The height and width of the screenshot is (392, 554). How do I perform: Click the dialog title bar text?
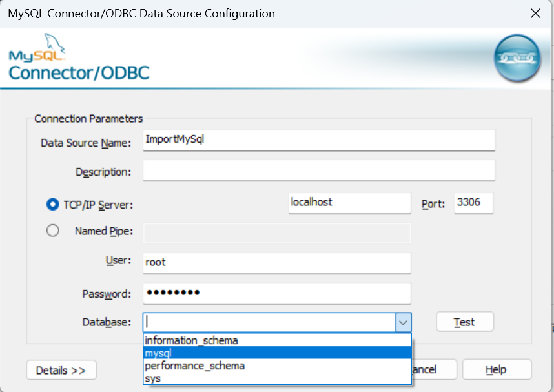click(141, 14)
